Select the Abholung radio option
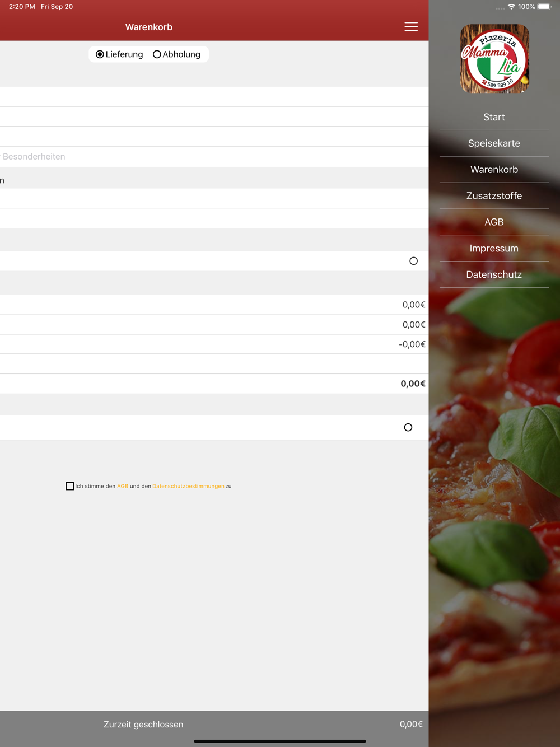The width and height of the screenshot is (560, 747). (176, 54)
